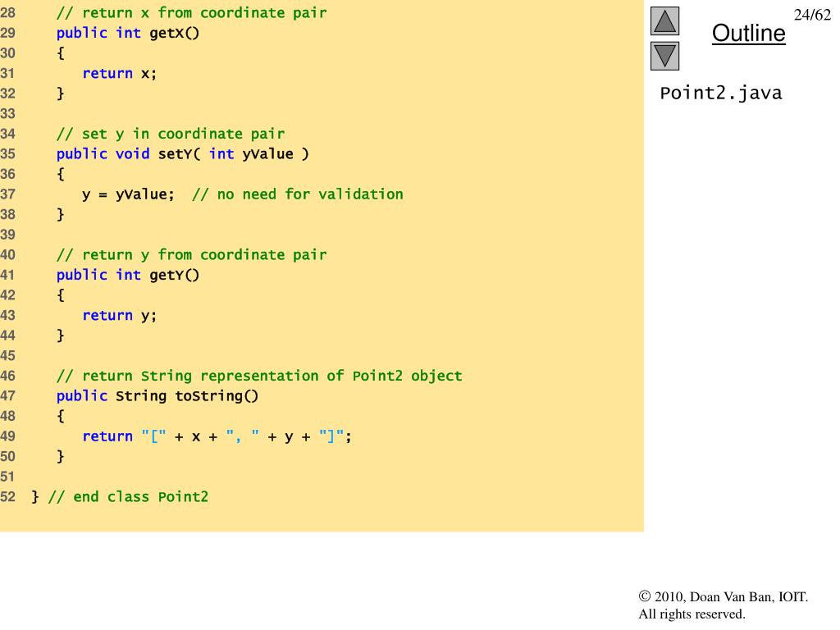Click code line 'public int getX()'
The height and width of the screenshot is (630, 840).
(x=127, y=33)
